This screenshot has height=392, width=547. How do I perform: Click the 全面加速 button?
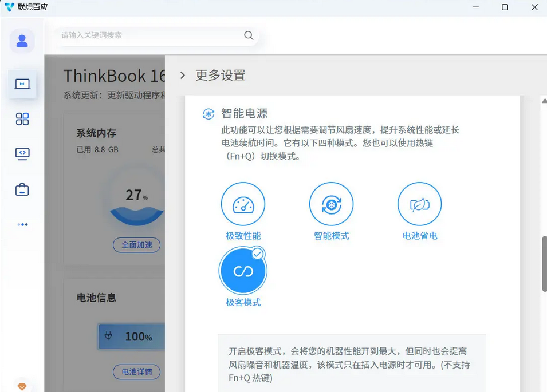(x=137, y=245)
